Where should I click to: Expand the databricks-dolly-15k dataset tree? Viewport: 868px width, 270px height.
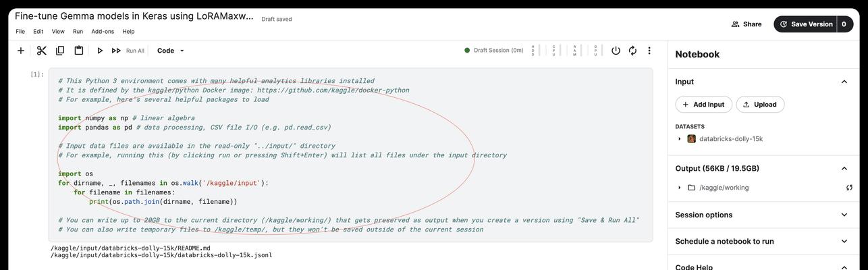pyautogui.click(x=679, y=139)
